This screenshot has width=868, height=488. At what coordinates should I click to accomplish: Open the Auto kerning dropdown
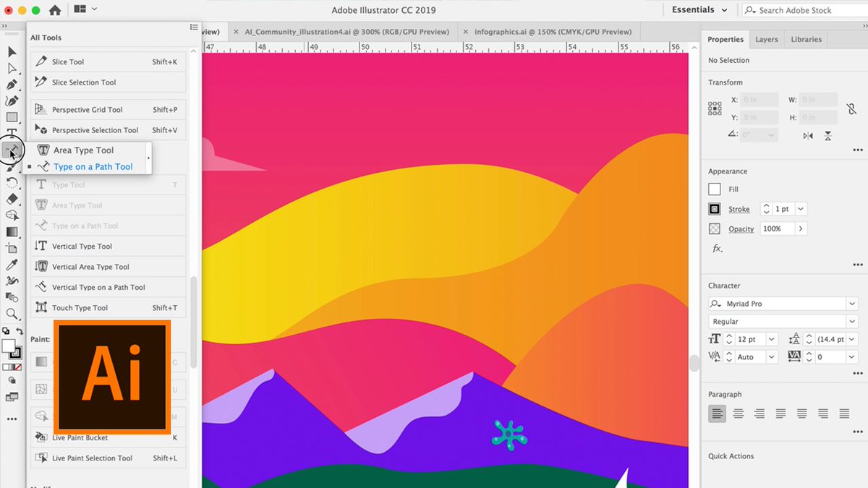[772, 357]
